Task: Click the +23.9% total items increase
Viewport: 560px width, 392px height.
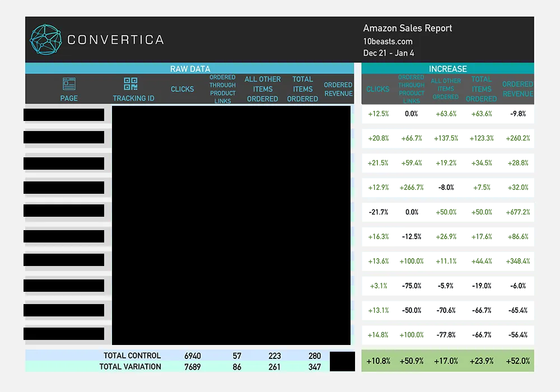Action: 482,361
